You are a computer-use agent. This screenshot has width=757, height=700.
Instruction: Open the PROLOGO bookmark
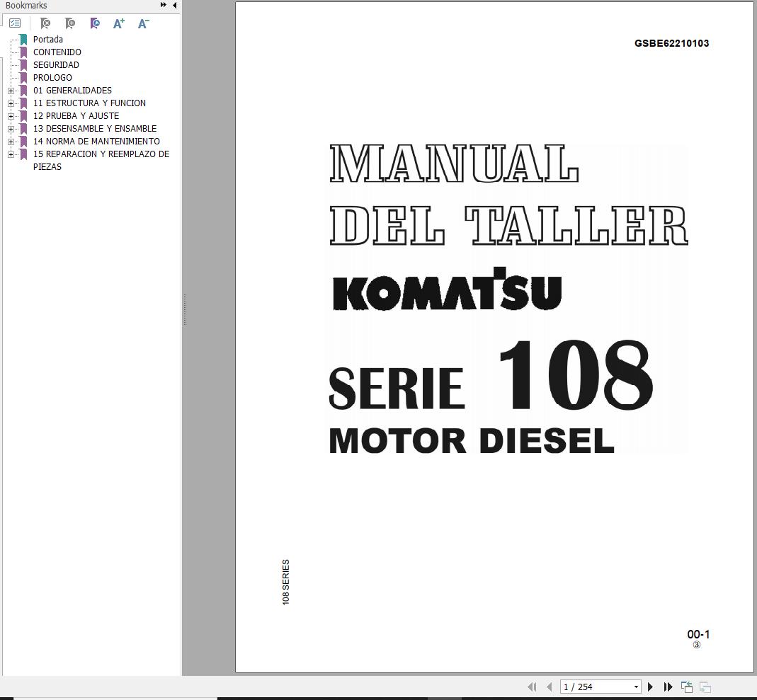pos(52,78)
